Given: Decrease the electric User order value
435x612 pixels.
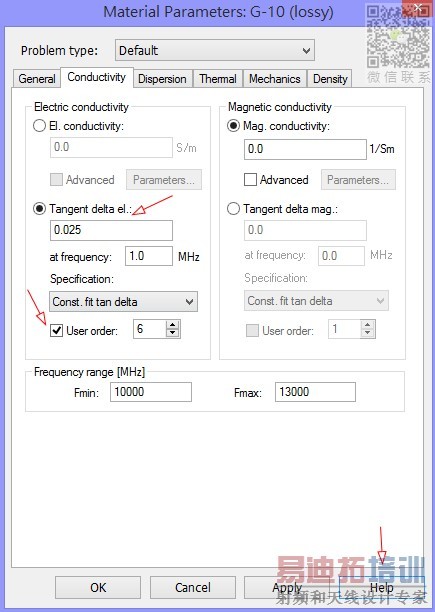Looking at the screenshot, I should 172,333.
